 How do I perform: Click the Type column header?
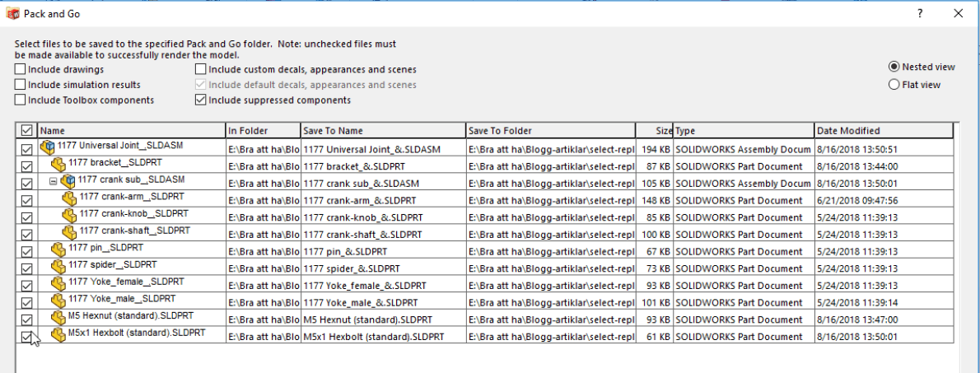tap(743, 130)
